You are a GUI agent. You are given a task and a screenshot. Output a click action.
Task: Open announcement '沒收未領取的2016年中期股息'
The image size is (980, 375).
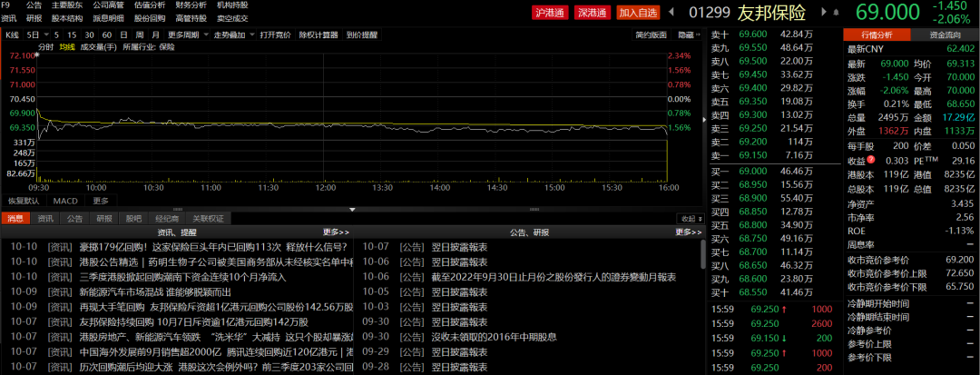click(495, 337)
